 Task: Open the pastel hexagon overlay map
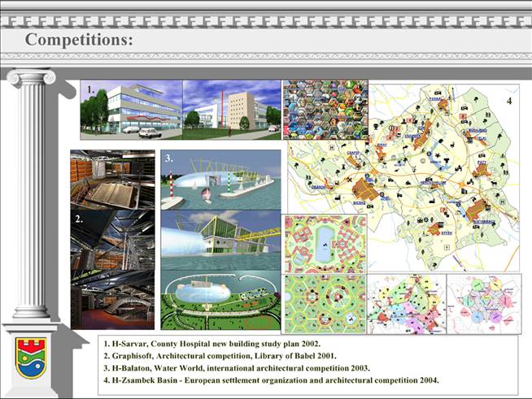(483, 301)
